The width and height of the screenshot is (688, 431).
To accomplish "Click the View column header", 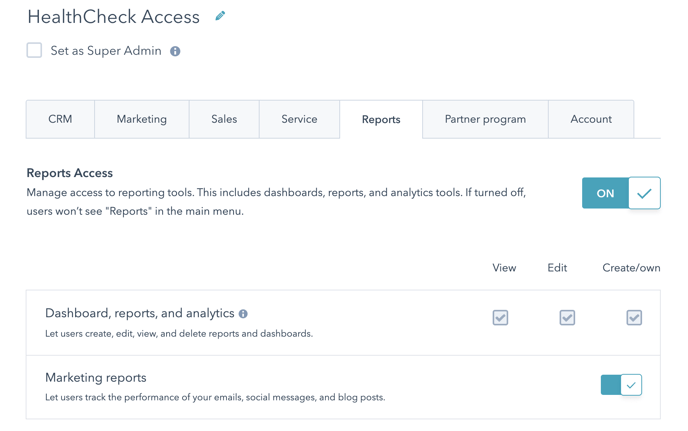I will tap(504, 268).
